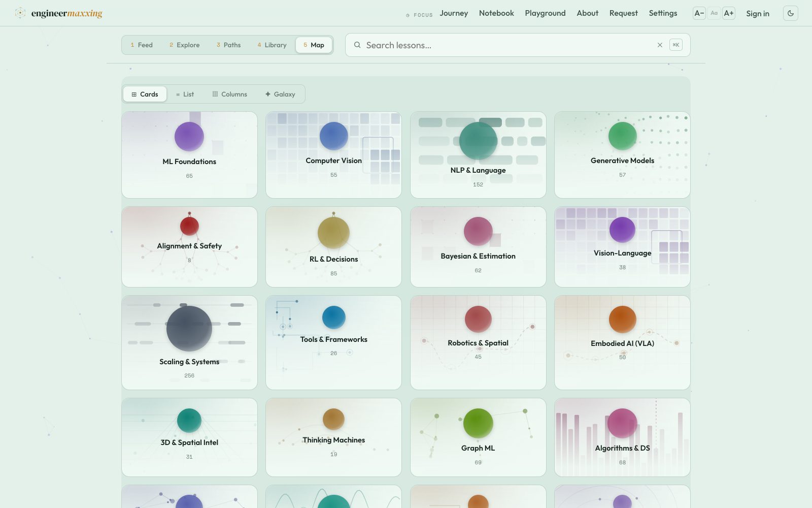Open ML Foundations purple orb card
812x508 pixels.
click(189, 155)
